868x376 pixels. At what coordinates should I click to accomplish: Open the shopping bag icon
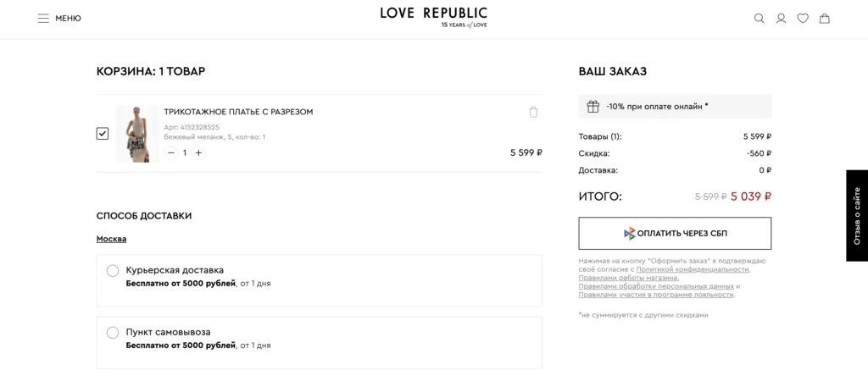[x=825, y=19]
